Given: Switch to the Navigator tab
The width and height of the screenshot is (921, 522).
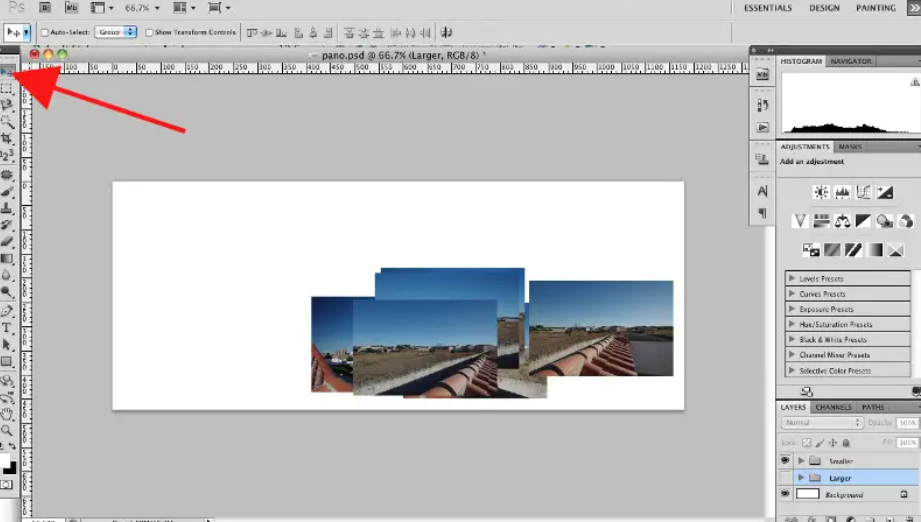Looking at the screenshot, I should point(851,61).
